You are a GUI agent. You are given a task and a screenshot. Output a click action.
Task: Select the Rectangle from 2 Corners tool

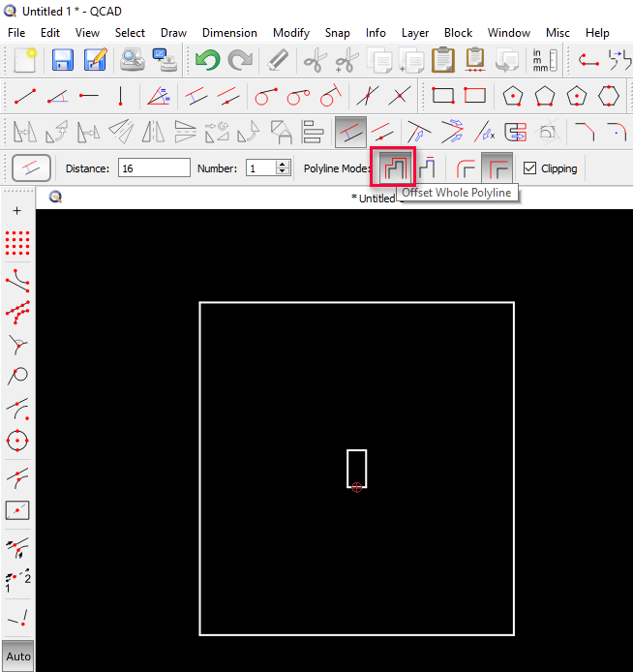coord(443,96)
